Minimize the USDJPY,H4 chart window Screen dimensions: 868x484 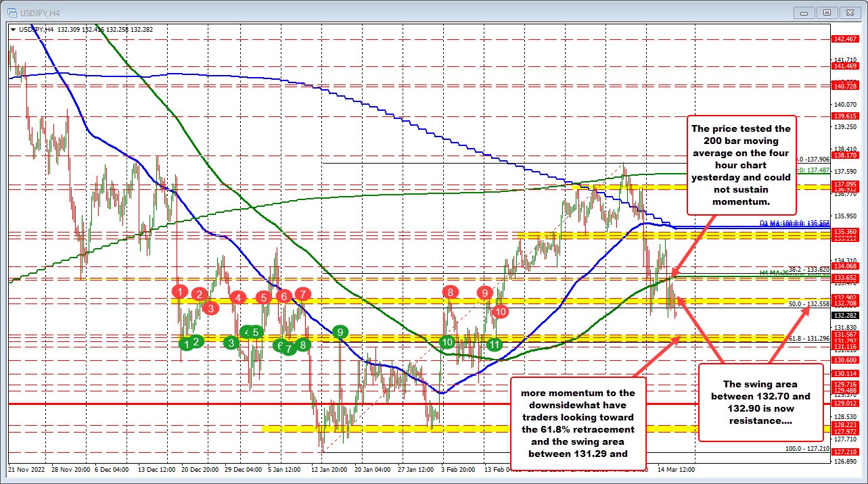coord(805,12)
